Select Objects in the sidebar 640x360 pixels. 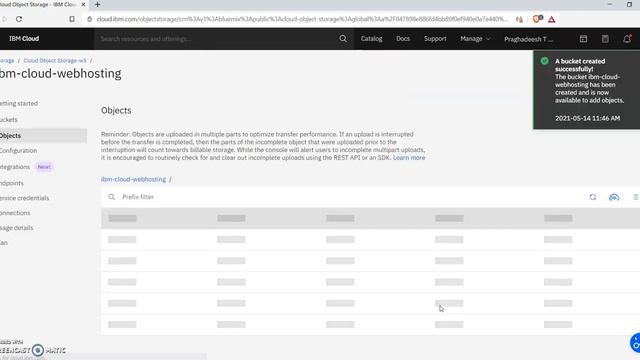coord(43,136)
